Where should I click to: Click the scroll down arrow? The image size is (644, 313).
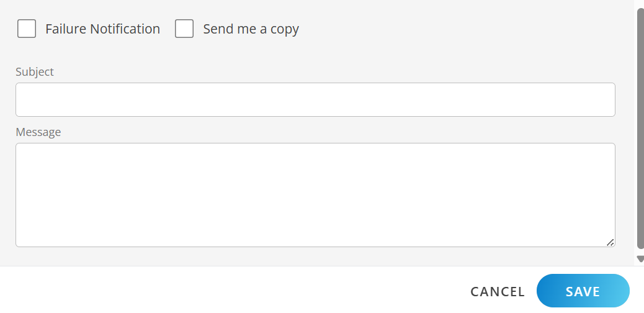coord(640,259)
